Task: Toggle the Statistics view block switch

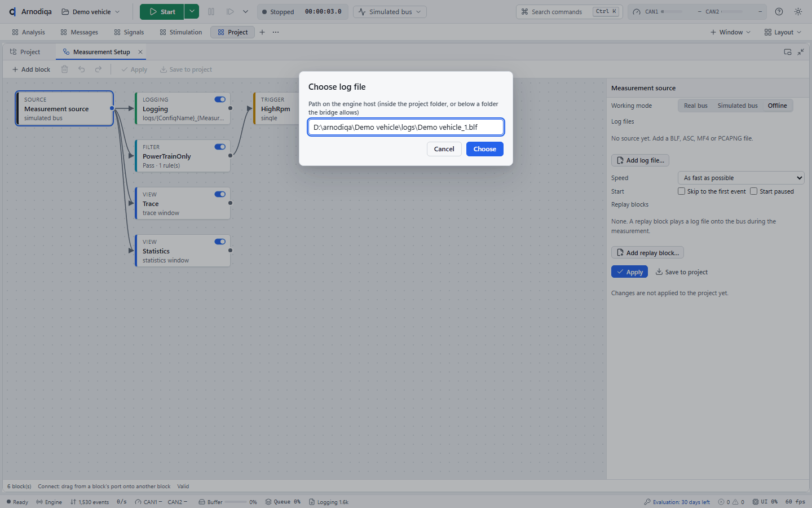Action: pyautogui.click(x=220, y=242)
